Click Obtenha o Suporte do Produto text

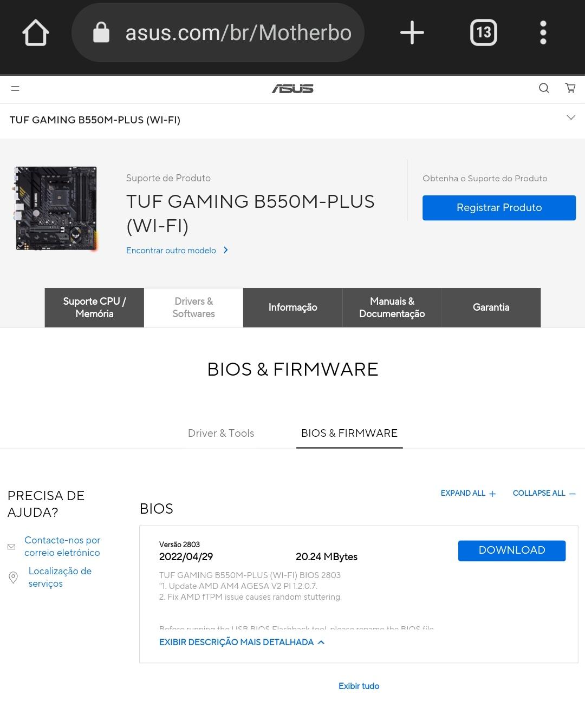click(485, 179)
